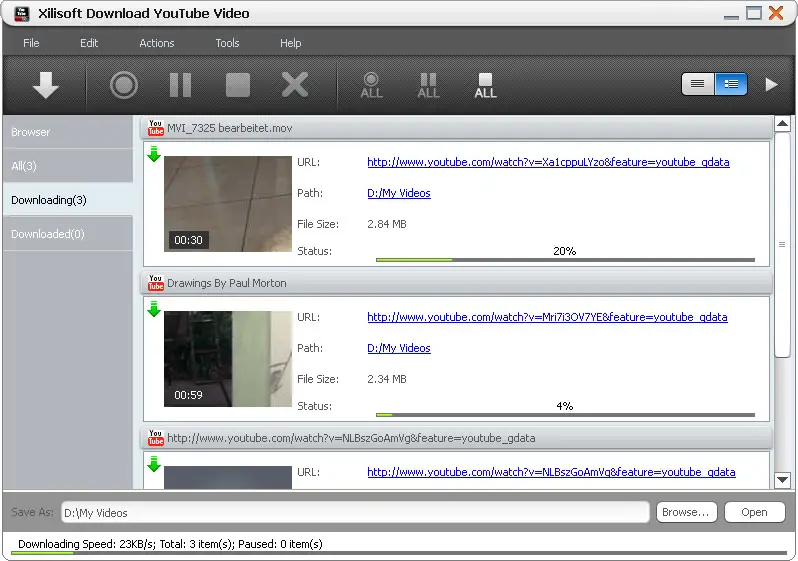Open the Mri7i3OV7YE YouTube URL link
The width and height of the screenshot is (798, 561).
547,317
